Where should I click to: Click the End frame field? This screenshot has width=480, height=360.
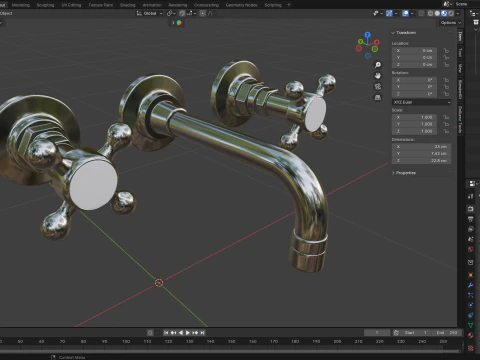[x=447, y=333]
